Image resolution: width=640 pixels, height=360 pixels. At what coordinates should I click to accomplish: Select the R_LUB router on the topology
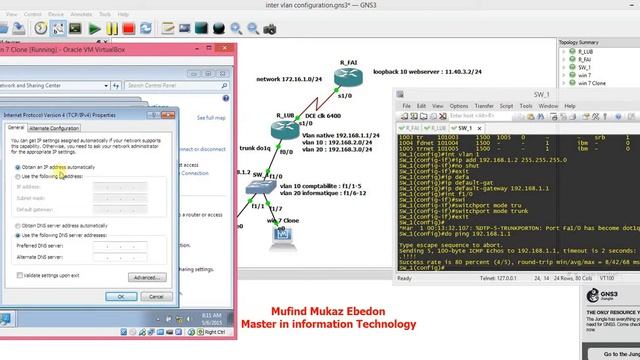[x=285, y=130]
